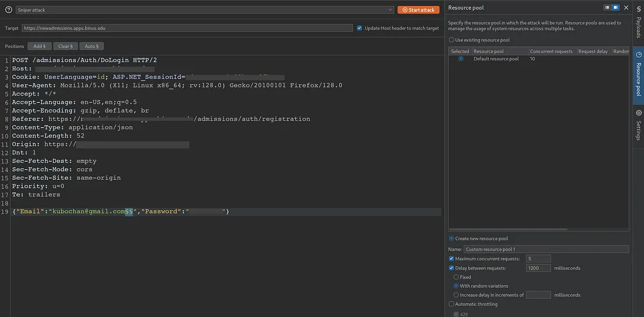The image size is (644, 317).
Task: Open the Settings side tab
Action: point(638,125)
